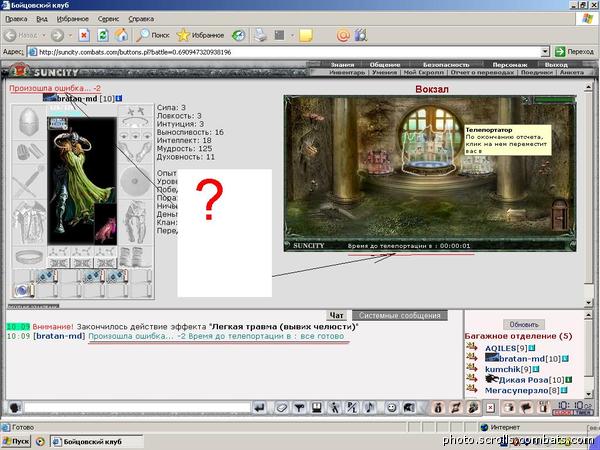Viewport: 600px width, 450px height.
Task: Open the Вид menu
Action: click(x=42, y=19)
